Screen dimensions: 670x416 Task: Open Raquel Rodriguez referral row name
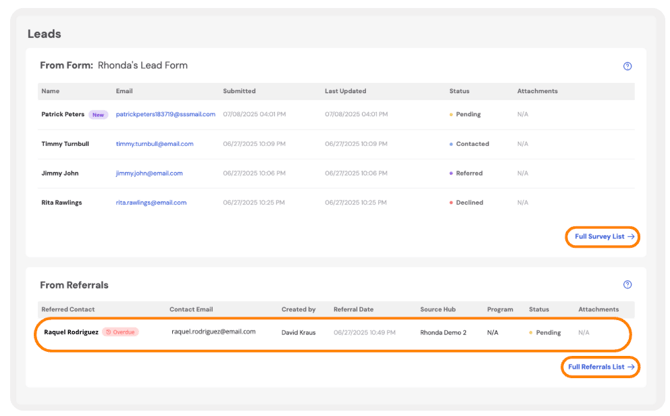click(71, 332)
